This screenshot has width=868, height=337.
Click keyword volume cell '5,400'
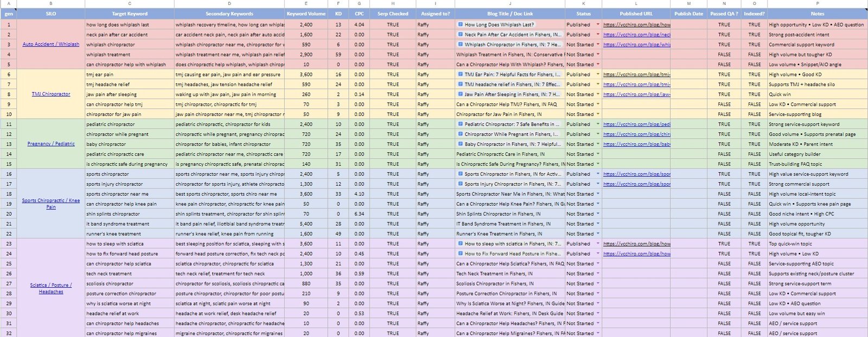pos(306,224)
